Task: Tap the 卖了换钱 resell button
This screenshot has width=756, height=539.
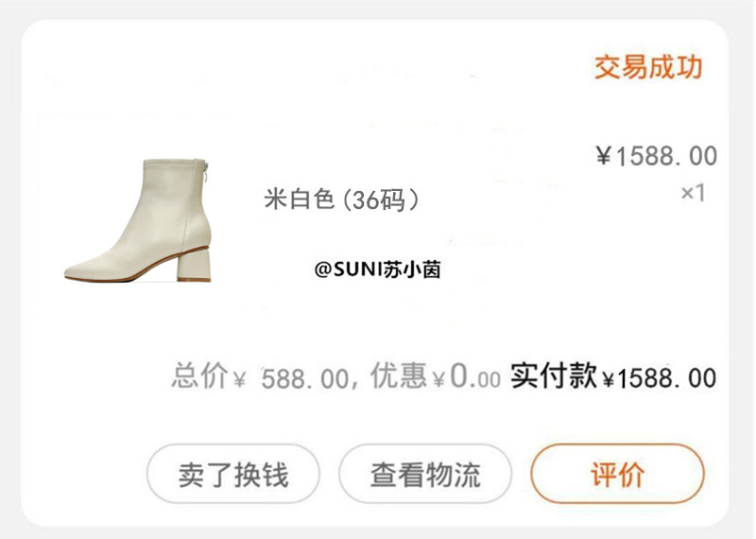Action: pyautogui.click(x=233, y=474)
